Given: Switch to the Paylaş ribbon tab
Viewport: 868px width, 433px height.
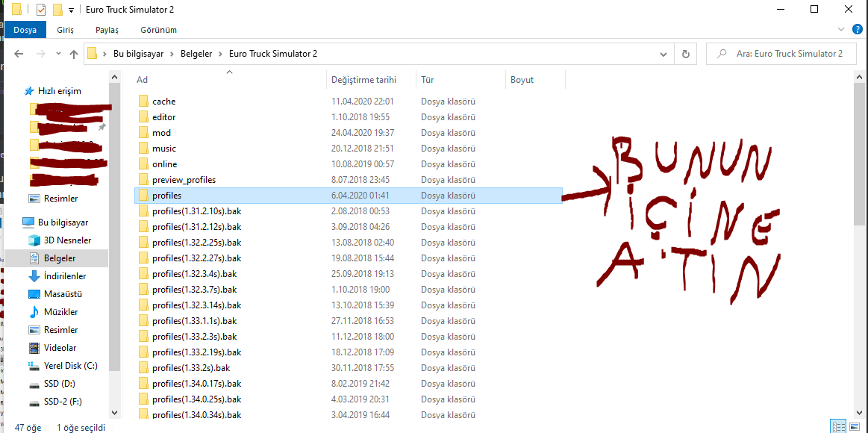Looking at the screenshot, I should [107, 29].
